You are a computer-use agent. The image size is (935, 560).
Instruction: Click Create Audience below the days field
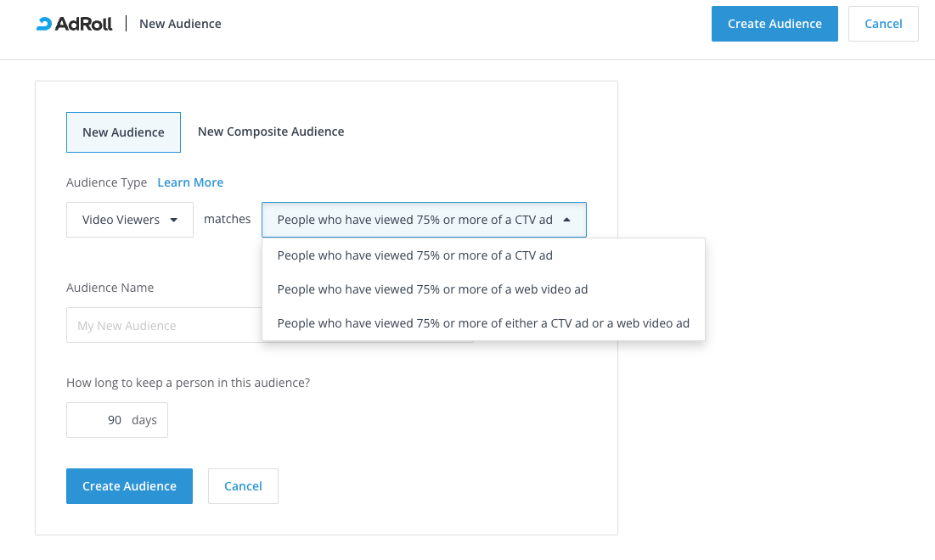coord(129,486)
